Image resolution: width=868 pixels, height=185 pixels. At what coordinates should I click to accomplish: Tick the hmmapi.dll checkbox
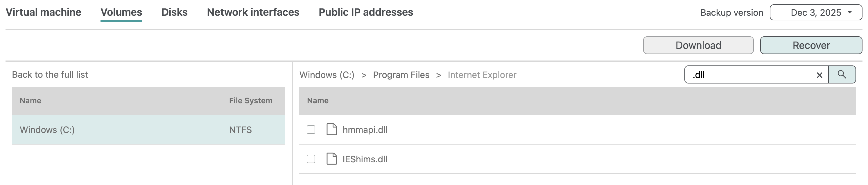click(311, 130)
